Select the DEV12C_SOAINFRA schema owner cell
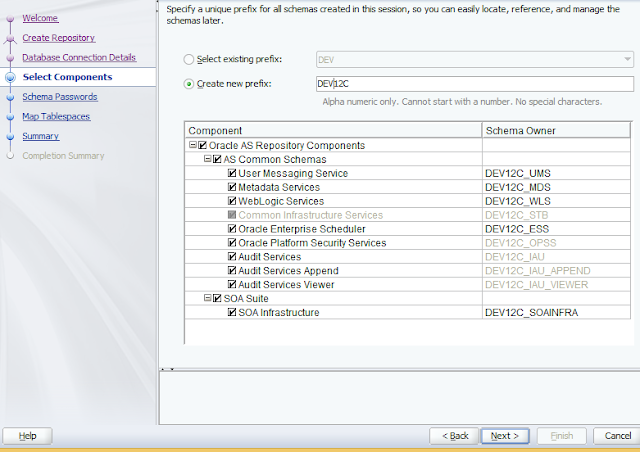Image resolution: width=640 pixels, height=452 pixels. tap(556, 312)
